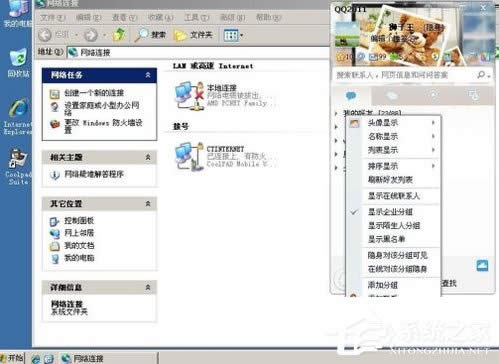The image size is (499, 364).
Task: Launch Coolpad Suite desktop icon
Action: point(18,167)
